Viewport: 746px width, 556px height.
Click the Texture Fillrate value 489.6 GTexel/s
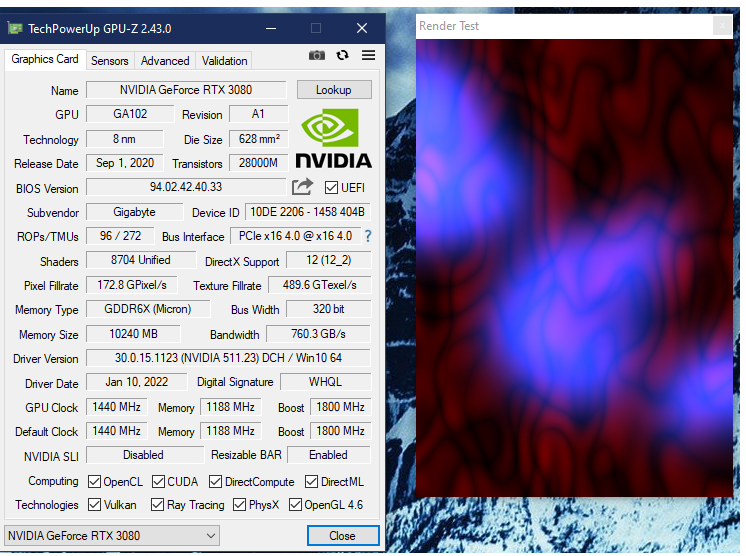coord(320,285)
